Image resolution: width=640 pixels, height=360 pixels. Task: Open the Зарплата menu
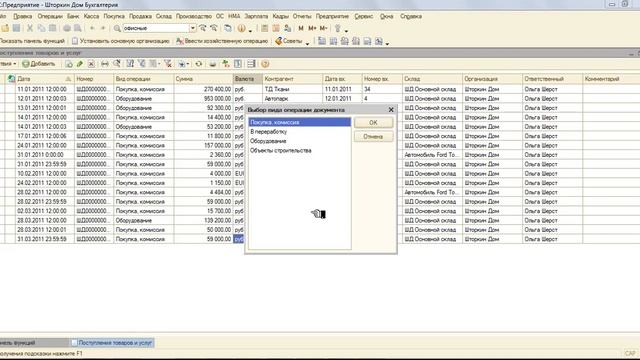point(256,16)
